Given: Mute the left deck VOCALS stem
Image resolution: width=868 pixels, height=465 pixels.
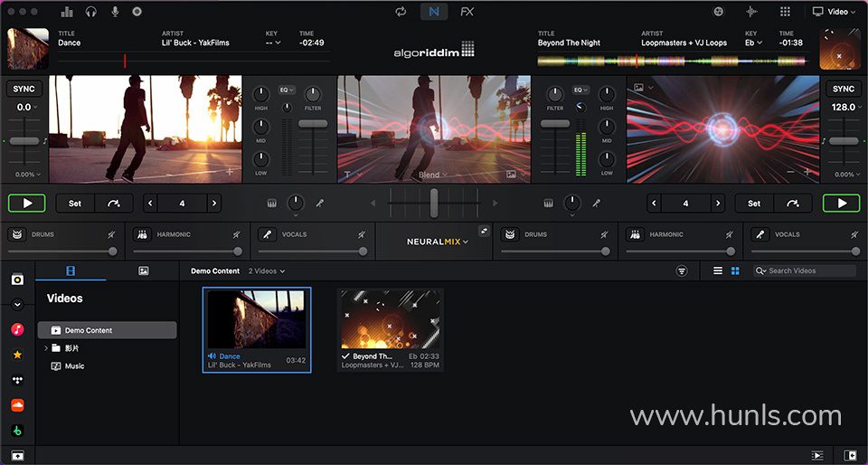Looking at the screenshot, I should pos(362,234).
